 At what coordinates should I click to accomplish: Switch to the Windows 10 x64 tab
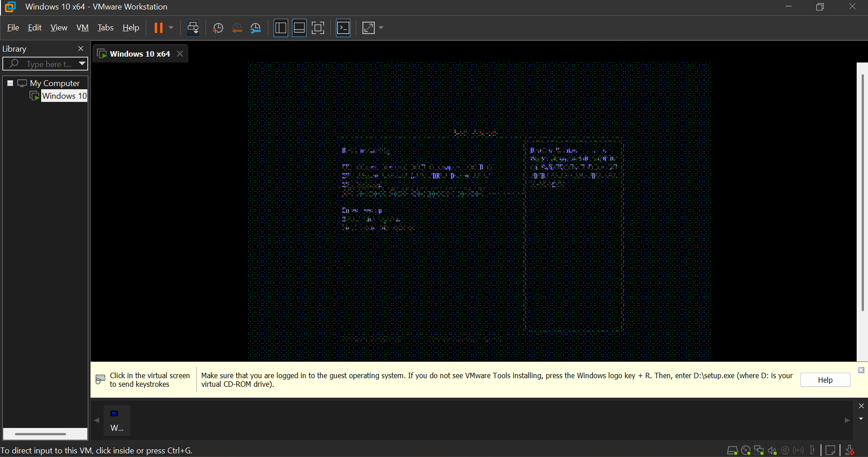140,54
